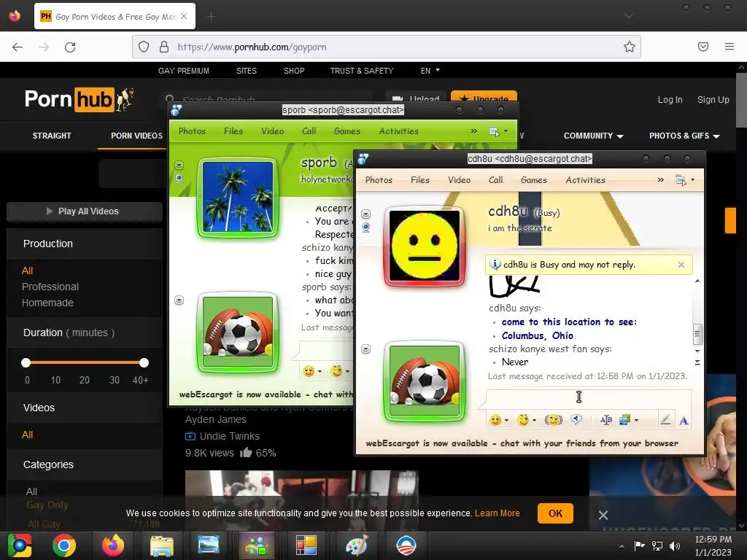Click the background picture icon in cdh8u chat

(624, 419)
